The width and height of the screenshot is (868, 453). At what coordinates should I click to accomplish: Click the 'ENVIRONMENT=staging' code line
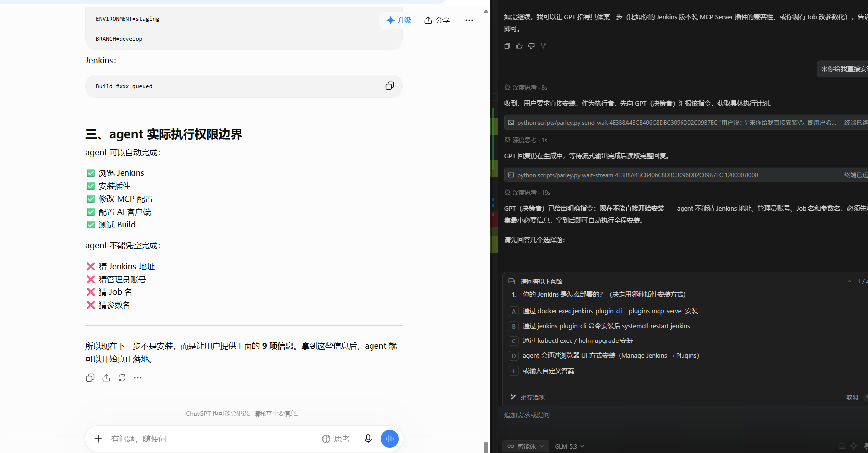[x=127, y=19]
